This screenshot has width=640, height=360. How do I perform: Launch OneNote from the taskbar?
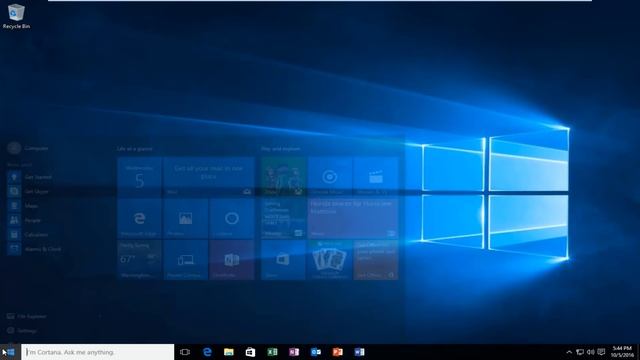pos(294,352)
